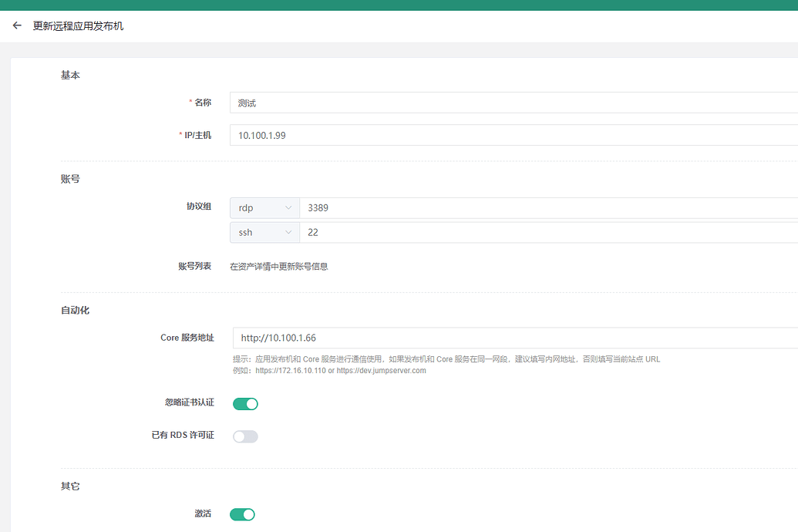Click the 基本 section header
798x532 pixels.
click(x=70, y=76)
